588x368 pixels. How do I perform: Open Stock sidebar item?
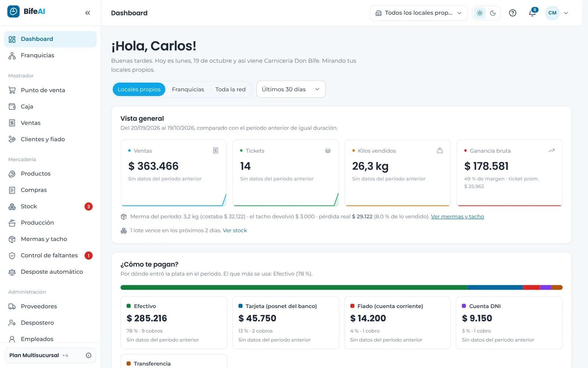[x=50, y=206]
